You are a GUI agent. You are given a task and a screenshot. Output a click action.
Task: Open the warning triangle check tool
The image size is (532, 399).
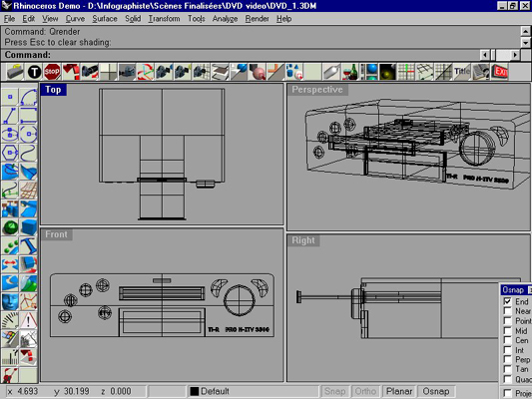pos(29,320)
